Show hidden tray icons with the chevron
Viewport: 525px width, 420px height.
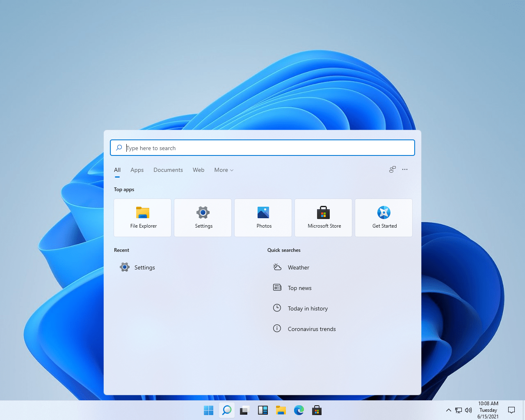448,410
